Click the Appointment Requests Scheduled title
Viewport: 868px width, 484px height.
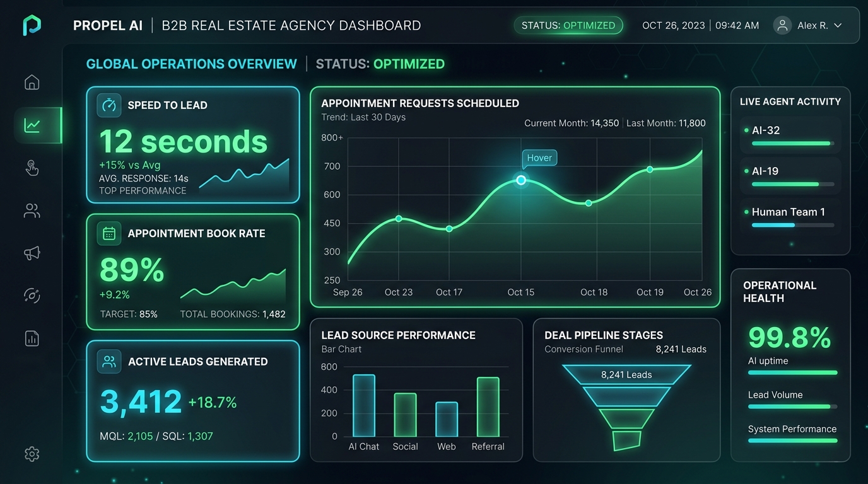420,103
